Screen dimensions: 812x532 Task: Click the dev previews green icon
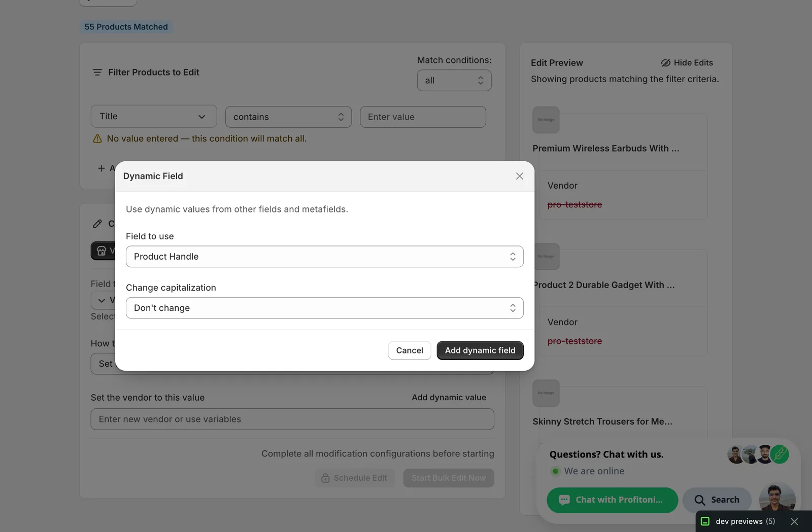705,521
